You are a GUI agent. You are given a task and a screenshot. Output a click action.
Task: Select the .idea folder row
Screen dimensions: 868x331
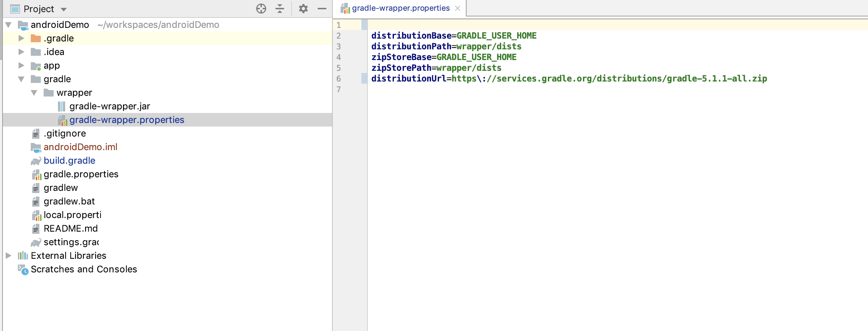click(167, 52)
